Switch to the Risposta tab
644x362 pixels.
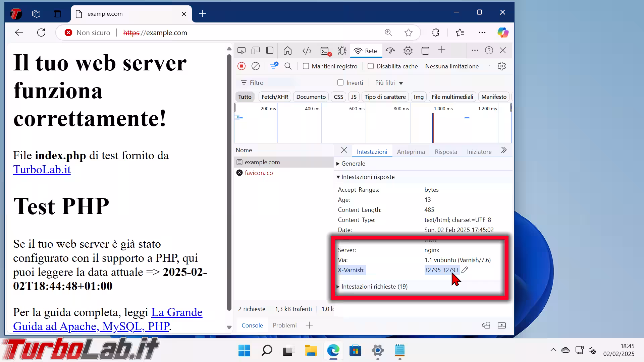(446, 152)
